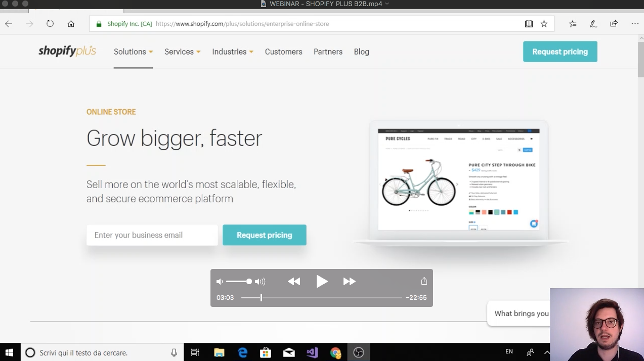Raise volume via player speaker-high icon
Screen dimensions: 644x361
(x=260, y=282)
